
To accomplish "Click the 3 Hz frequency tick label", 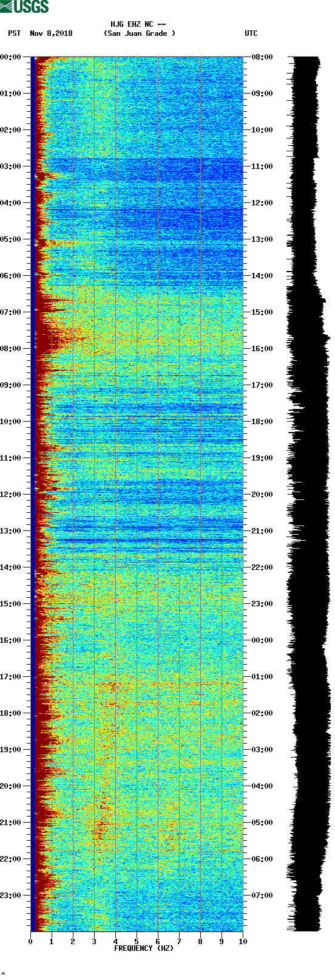I will point(94,942).
